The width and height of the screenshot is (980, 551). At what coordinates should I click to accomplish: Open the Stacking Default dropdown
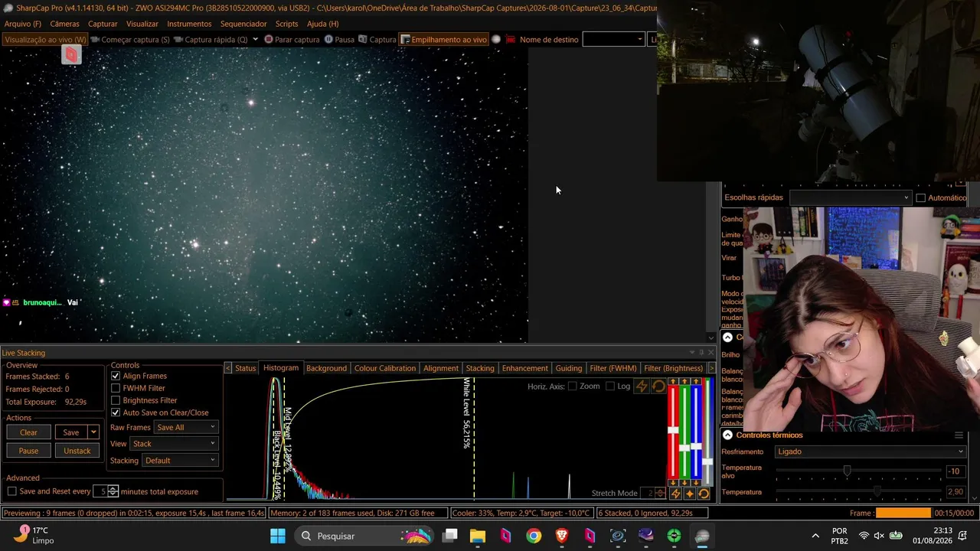(x=180, y=461)
